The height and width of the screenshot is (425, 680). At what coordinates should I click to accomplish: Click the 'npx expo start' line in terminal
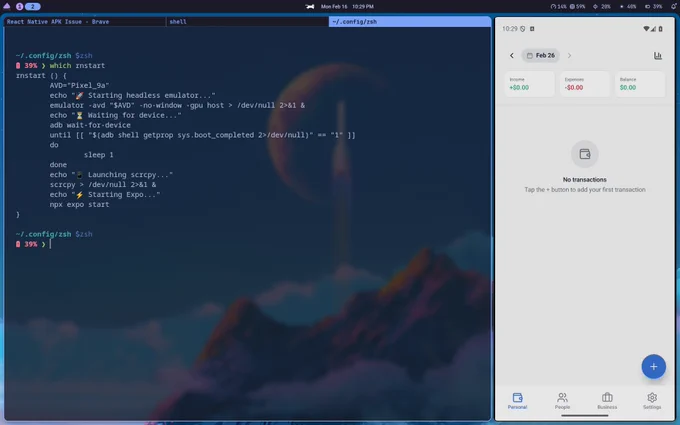point(79,204)
